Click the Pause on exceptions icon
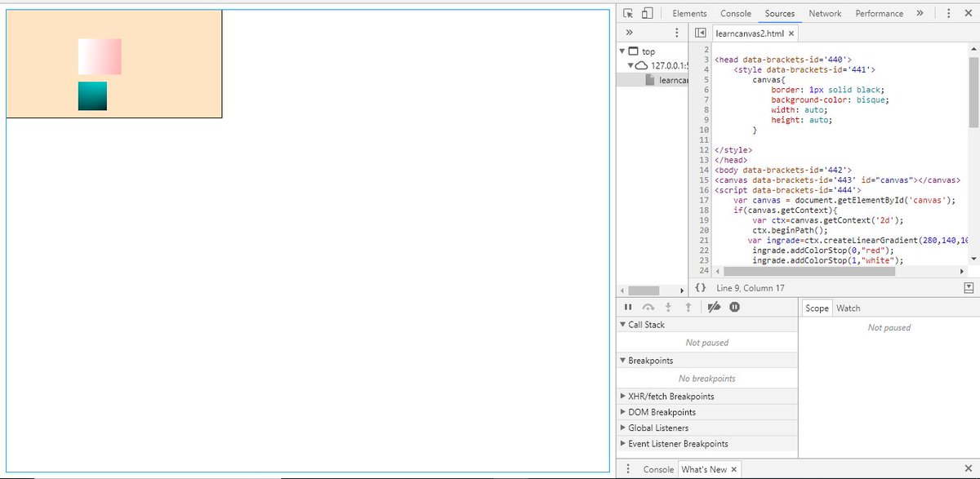Screen dimensions: 980x479 pyautogui.click(x=733, y=307)
